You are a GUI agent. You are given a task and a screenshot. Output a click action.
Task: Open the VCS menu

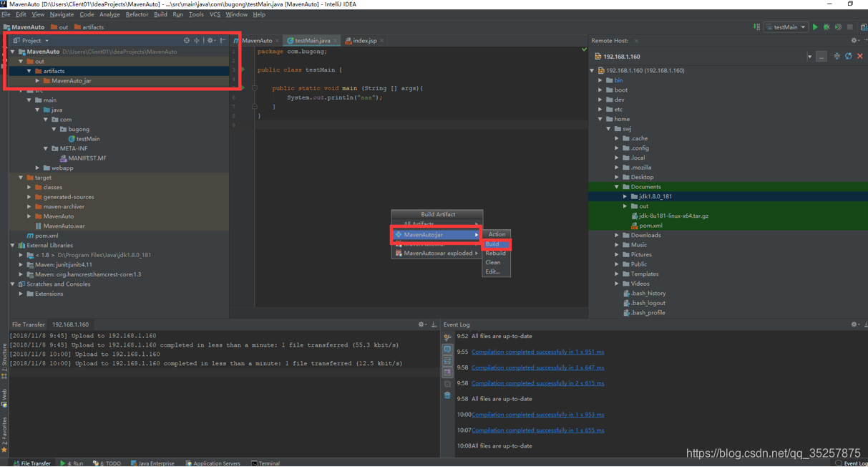(215, 14)
